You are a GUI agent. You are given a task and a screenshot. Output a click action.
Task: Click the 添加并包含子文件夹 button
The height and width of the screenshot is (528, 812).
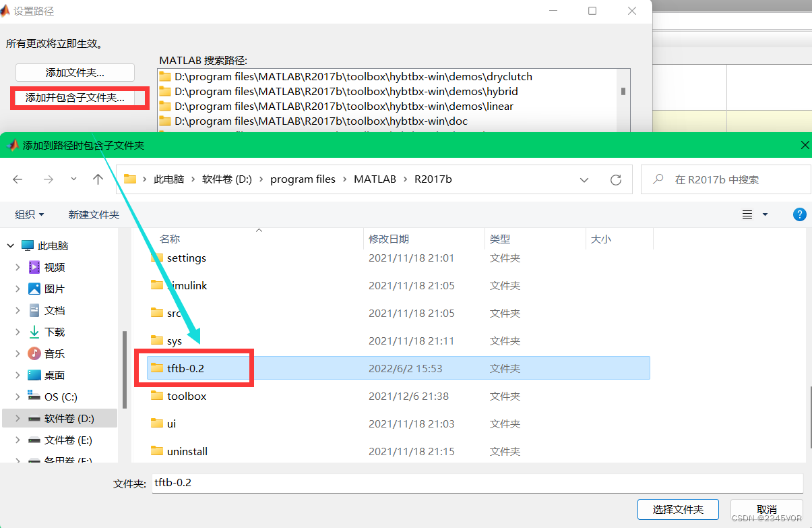76,98
